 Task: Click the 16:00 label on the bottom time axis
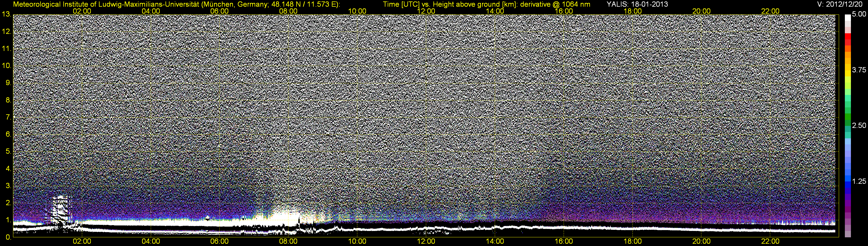[564, 241]
